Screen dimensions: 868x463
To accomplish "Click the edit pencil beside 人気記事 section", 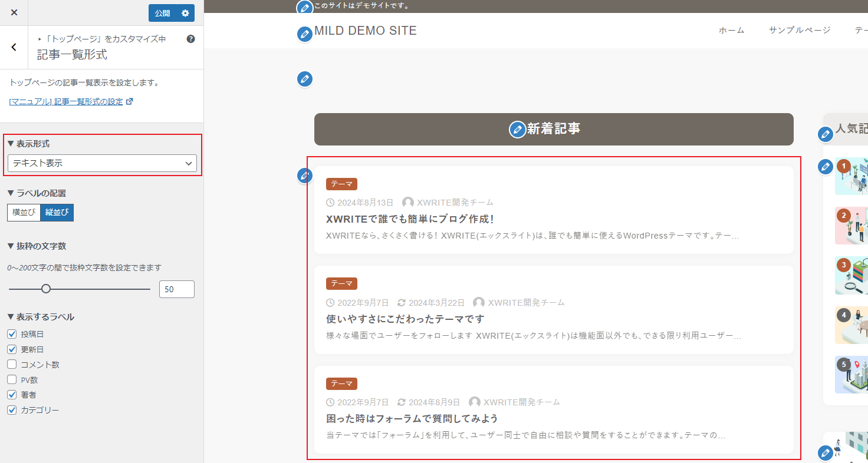I will coord(825,134).
